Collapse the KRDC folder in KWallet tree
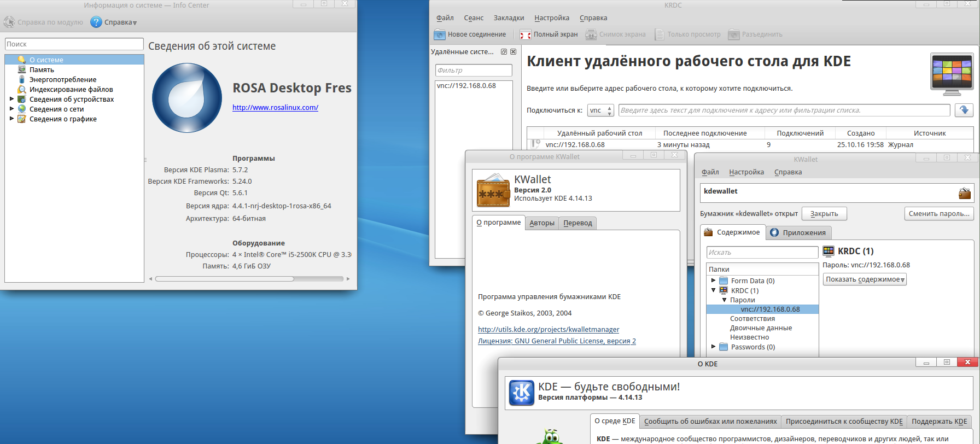The image size is (980, 444). coord(713,290)
